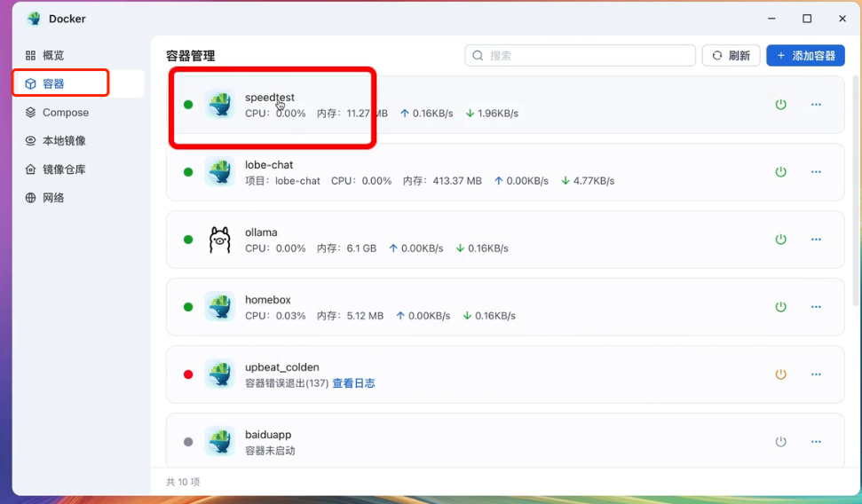Select the ollama container name
The height and width of the screenshot is (504, 862).
pos(261,232)
